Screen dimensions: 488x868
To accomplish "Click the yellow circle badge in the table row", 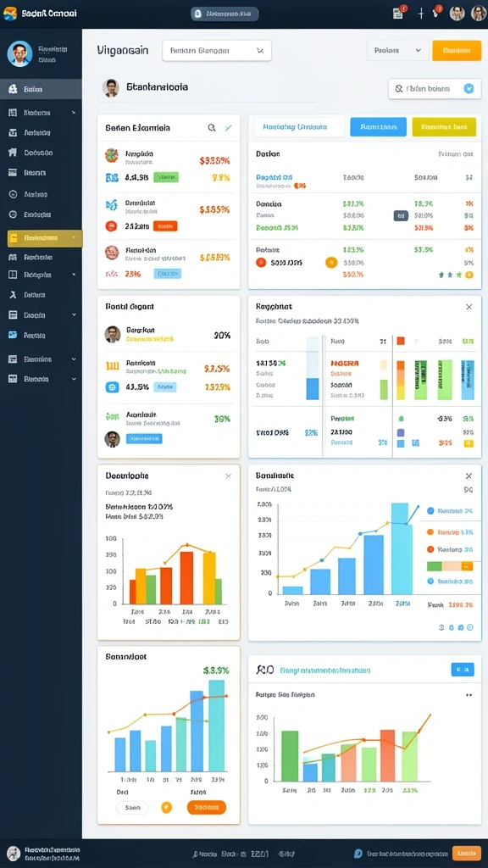I will tap(331, 263).
